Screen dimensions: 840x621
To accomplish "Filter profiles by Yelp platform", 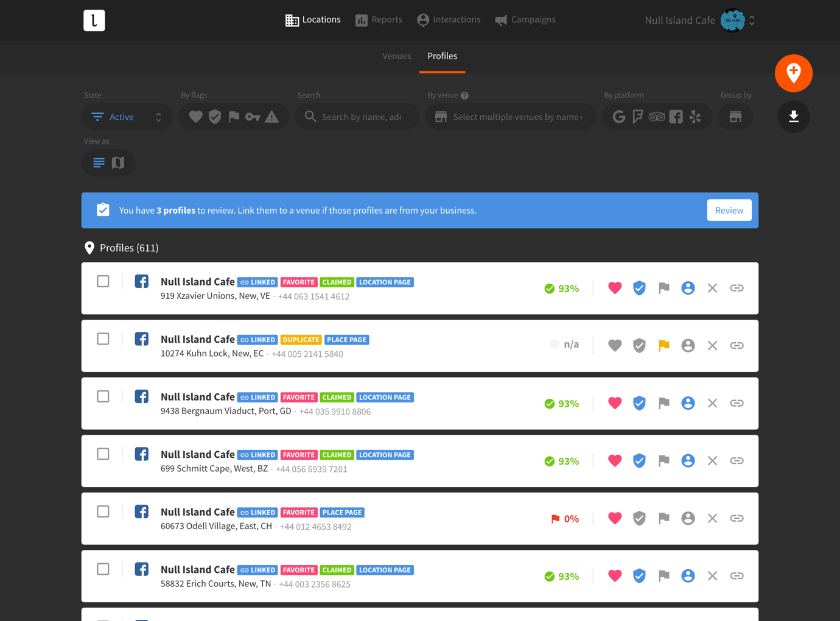I will click(695, 117).
